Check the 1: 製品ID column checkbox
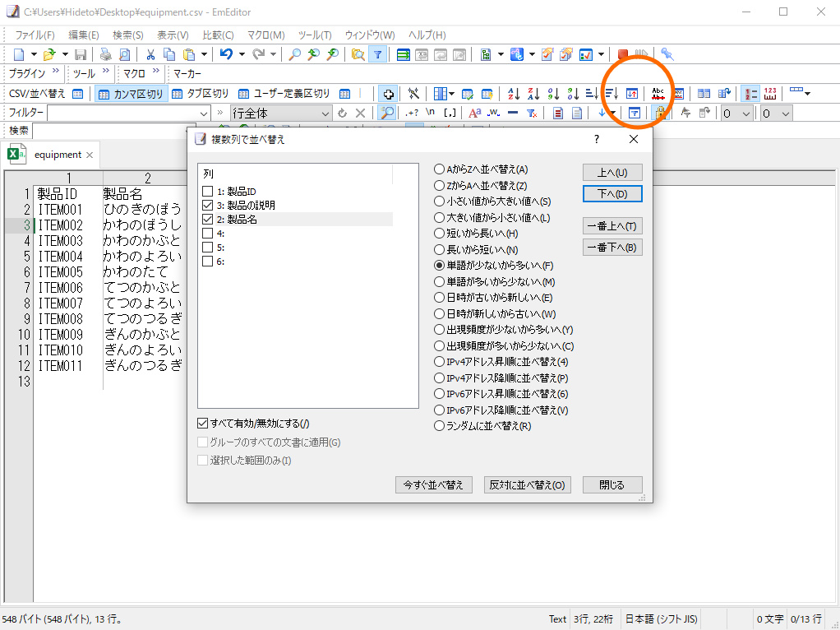Screen dimensions: 840x630 point(207,192)
